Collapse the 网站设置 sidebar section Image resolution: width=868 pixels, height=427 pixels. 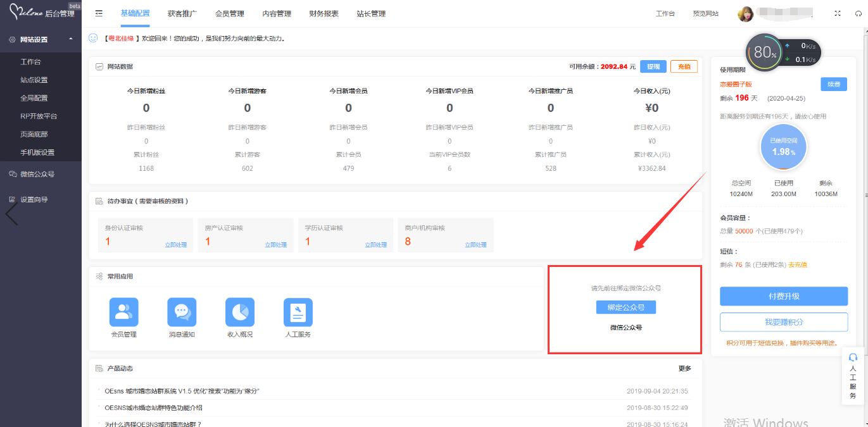(x=41, y=39)
